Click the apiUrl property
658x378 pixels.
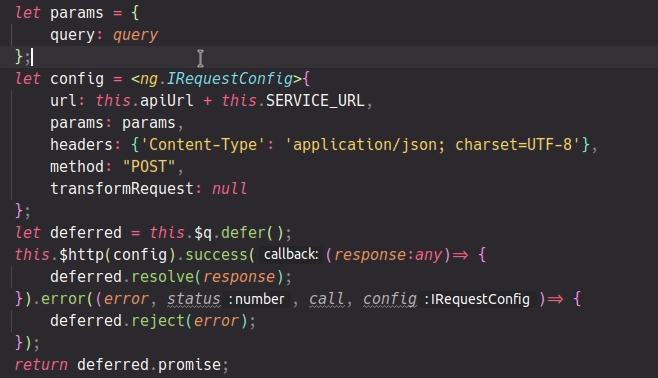click(x=167, y=101)
